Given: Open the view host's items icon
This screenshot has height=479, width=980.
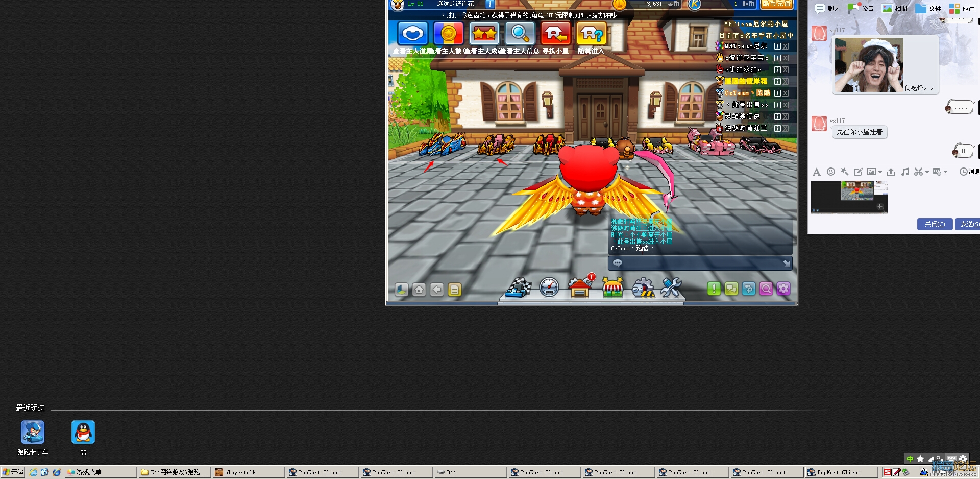Looking at the screenshot, I should point(412,34).
